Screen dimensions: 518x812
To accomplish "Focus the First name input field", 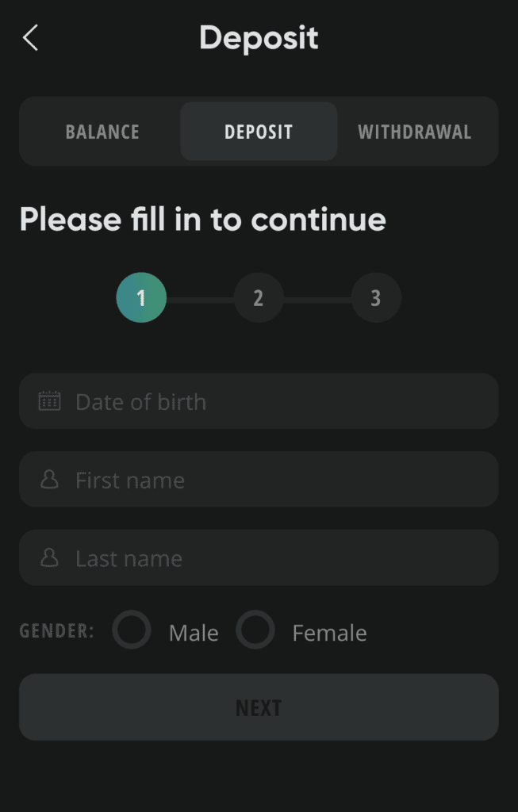I will tap(259, 480).
